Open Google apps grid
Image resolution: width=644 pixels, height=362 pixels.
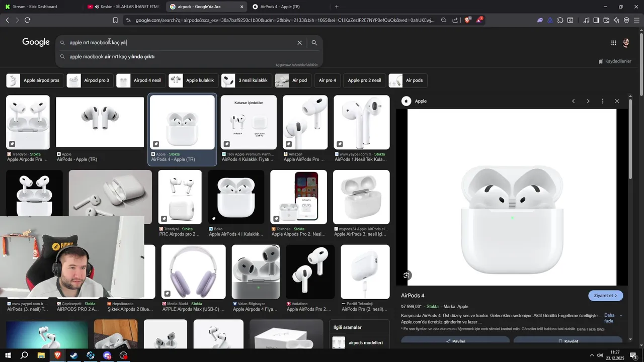[x=613, y=43]
